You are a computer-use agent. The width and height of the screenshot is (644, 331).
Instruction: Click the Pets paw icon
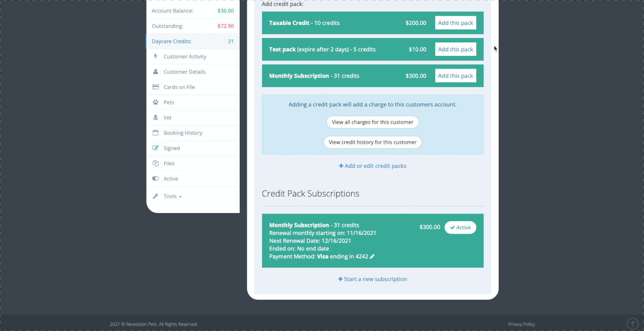coord(156,102)
